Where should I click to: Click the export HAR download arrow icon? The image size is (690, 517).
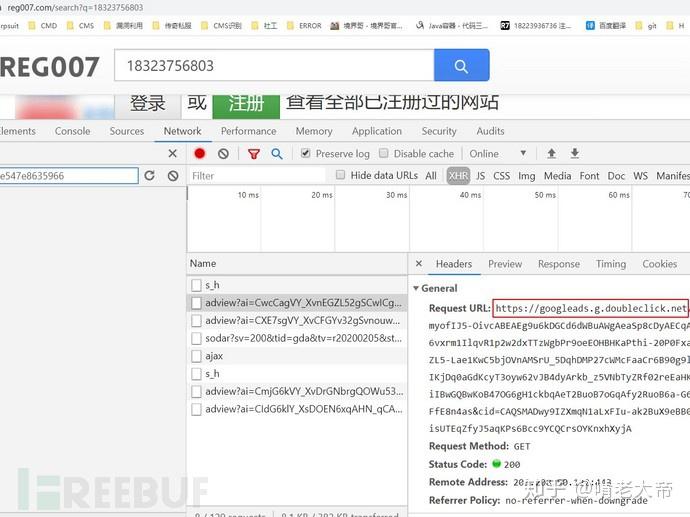click(574, 153)
